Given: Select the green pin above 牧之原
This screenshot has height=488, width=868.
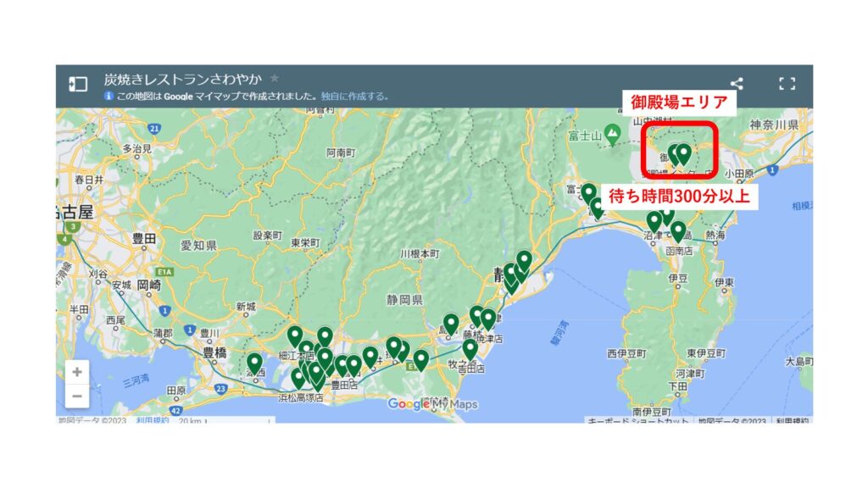Looking at the screenshot, I should coord(470,350).
